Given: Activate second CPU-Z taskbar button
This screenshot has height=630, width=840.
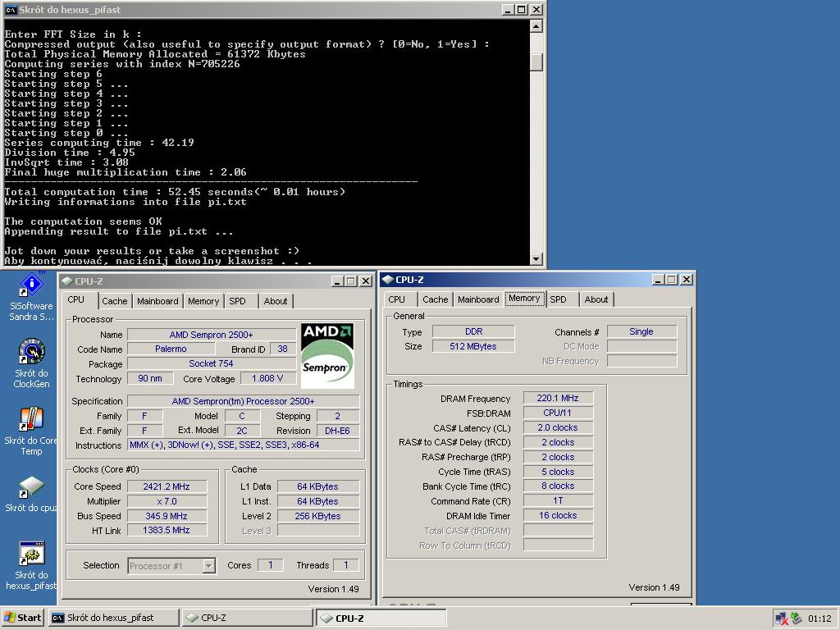Looking at the screenshot, I should tap(381, 618).
